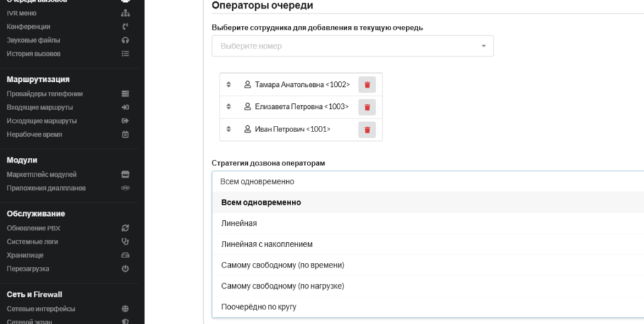Open Исходящие маршруты page

coord(42,121)
